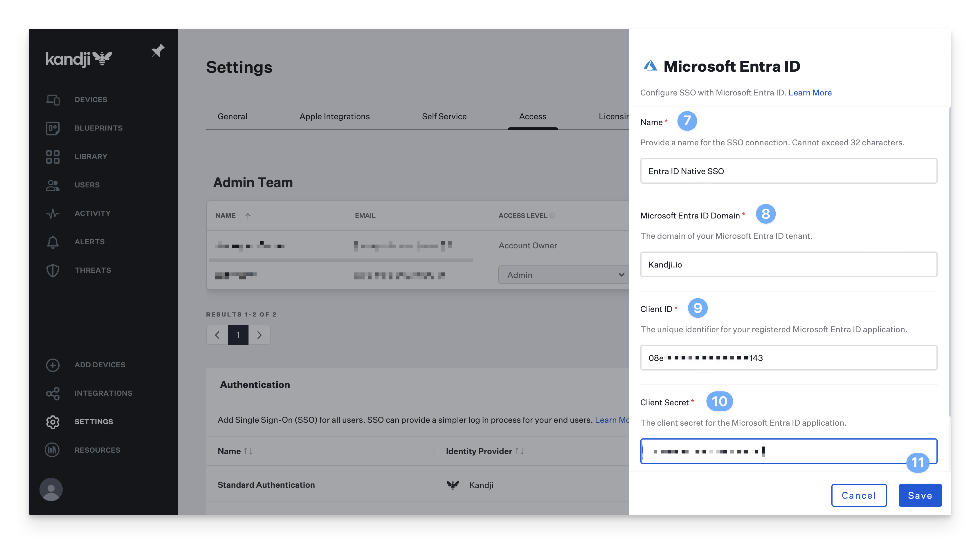Sort Admin Team by Name arrow
This screenshot has height=544, width=980.
point(248,216)
